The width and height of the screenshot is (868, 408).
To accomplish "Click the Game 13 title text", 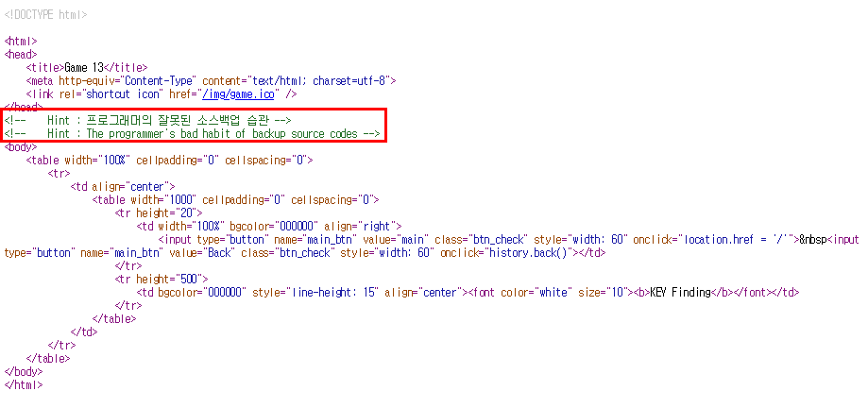I will tap(84, 68).
